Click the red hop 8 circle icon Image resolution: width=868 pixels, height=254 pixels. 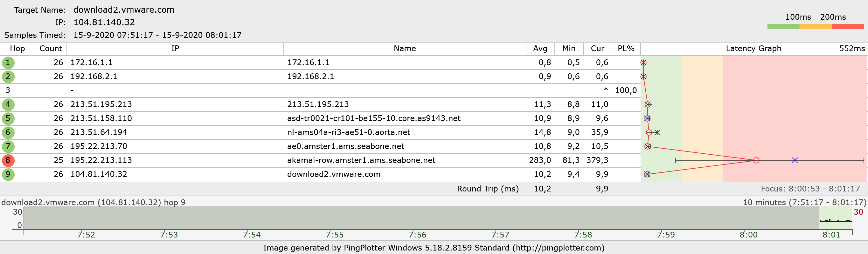[8, 160]
